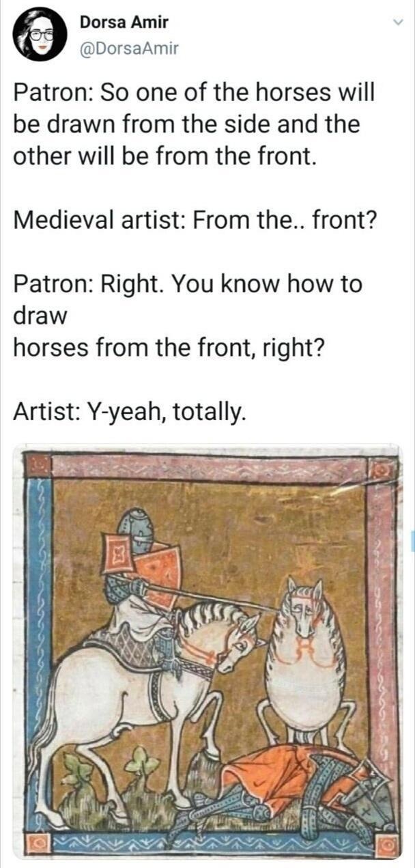The image size is (415, 868).
Task: Click the tweet text starting 'Patron: So one'
Action: click(x=195, y=126)
